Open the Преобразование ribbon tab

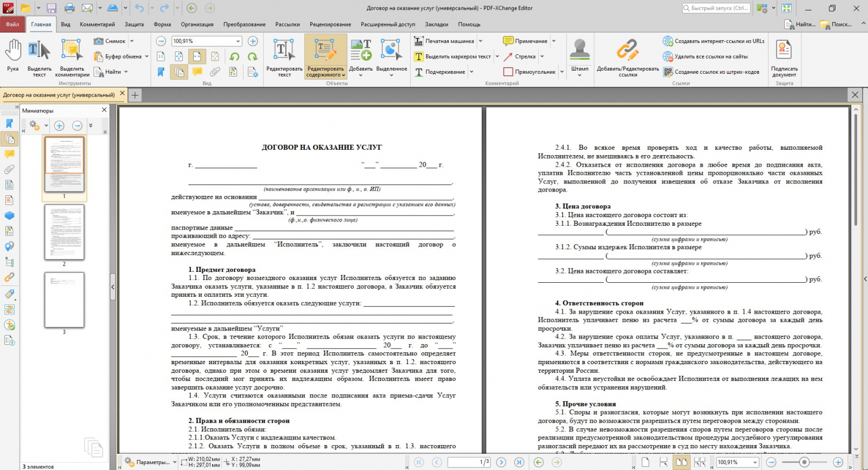coord(245,24)
